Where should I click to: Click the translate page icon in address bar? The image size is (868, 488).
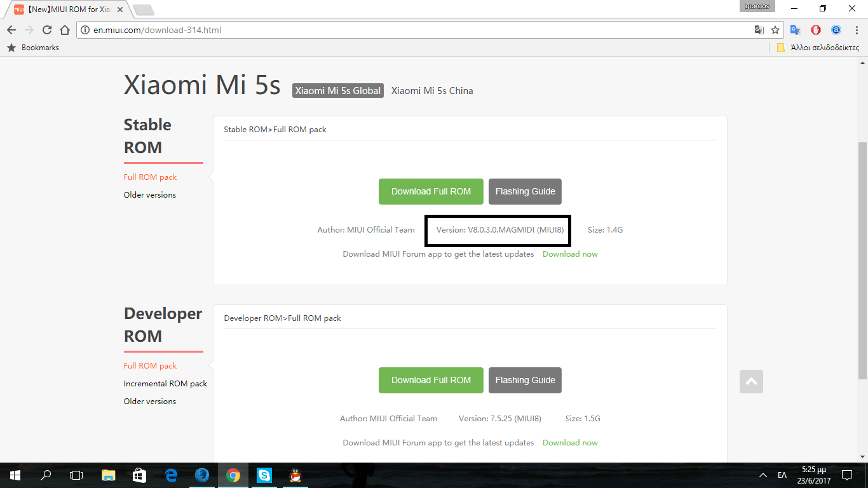pyautogui.click(x=759, y=30)
